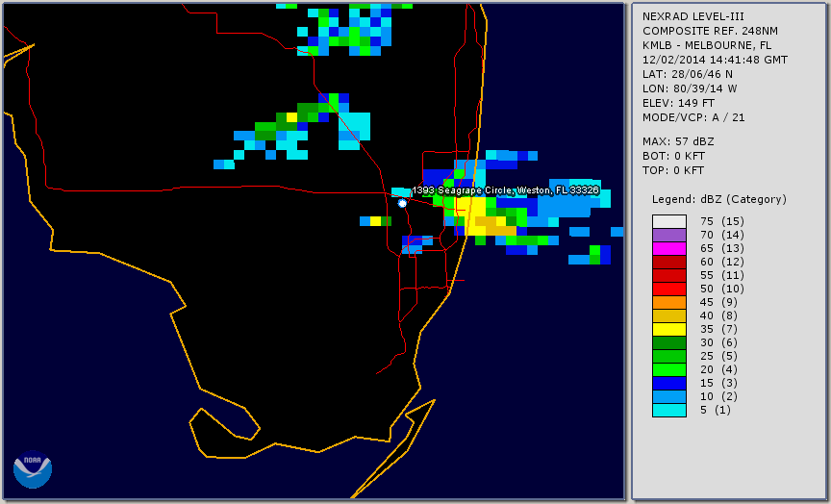Select the 5 dBZ cyan legend swatch
The height and width of the screenshot is (504, 831).
point(669,410)
